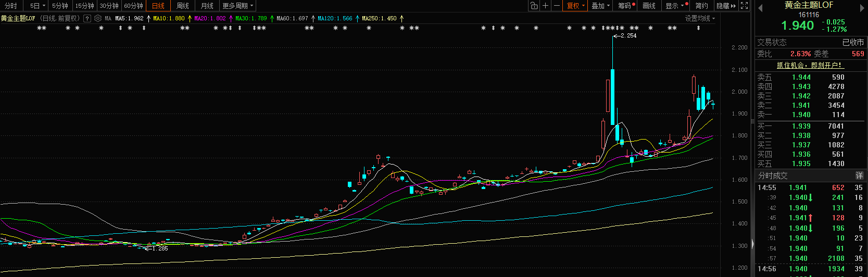Open the 设置均线 moving average dropdown
Viewport: 868px width, 277px height.
pyautogui.click(x=700, y=18)
